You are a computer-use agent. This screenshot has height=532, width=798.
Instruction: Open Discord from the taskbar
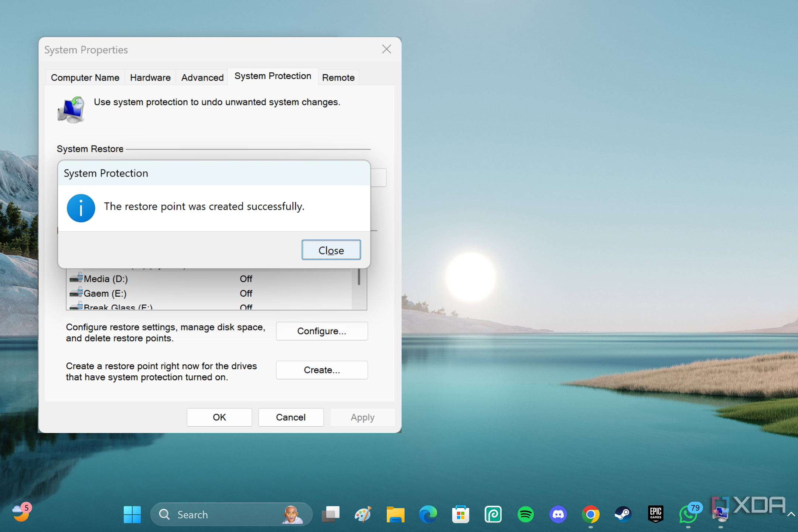558,514
